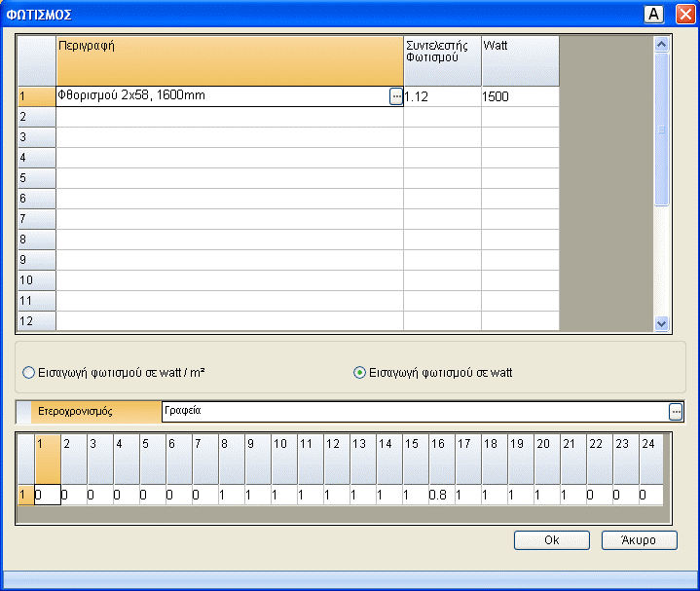
Task: Click the empty description cell in row 3
Action: click(230, 137)
